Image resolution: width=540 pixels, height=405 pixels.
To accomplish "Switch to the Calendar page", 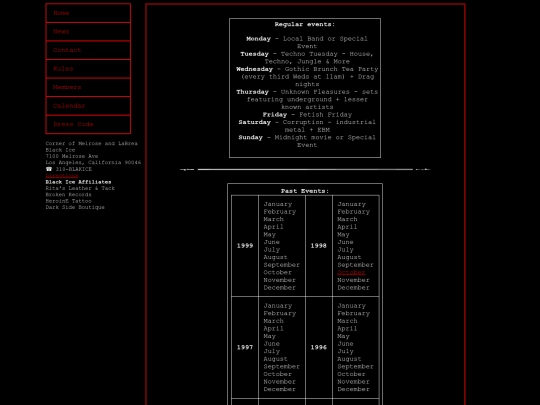I will click(88, 106).
